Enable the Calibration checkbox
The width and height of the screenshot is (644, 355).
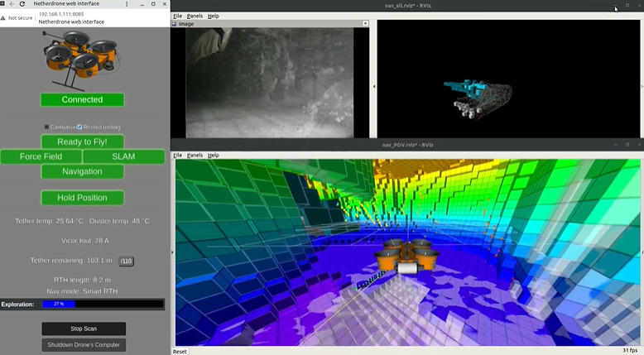pos(47,127)
